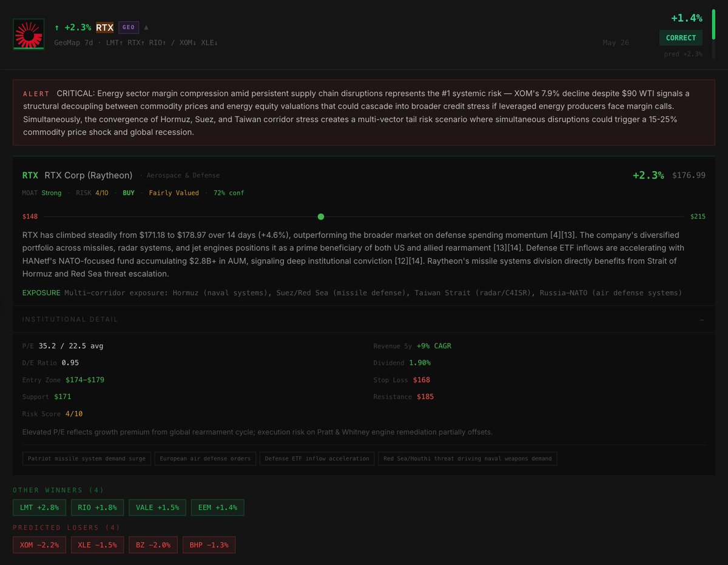Click the 72% conf value
Viewport: 728px width, 565px height.
(x=229, y=193)
